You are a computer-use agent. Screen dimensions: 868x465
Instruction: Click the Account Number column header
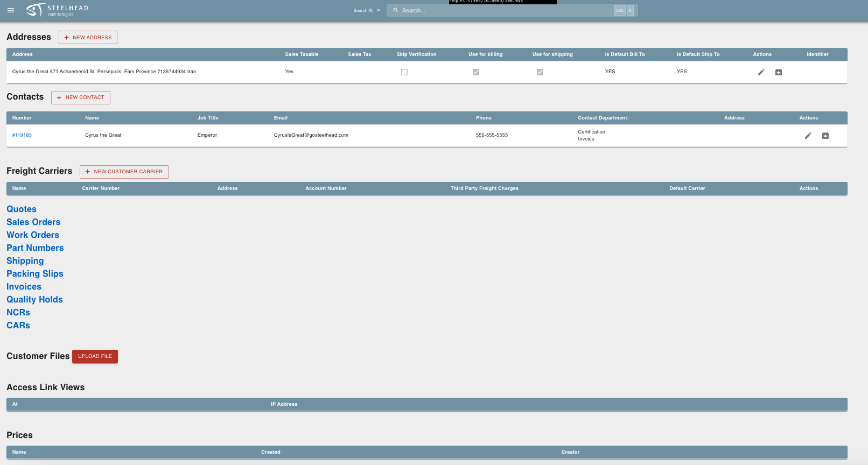pos(326,188)
